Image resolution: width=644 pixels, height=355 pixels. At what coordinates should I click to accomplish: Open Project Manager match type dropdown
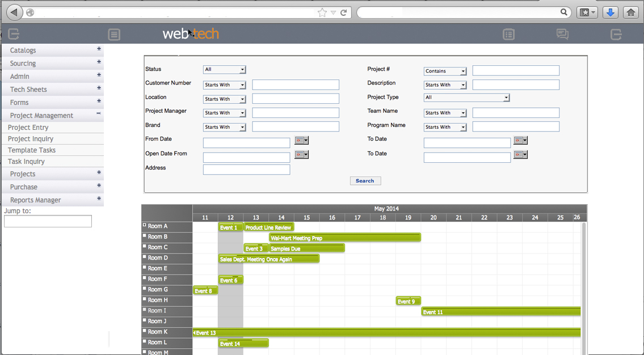[224, 113]
